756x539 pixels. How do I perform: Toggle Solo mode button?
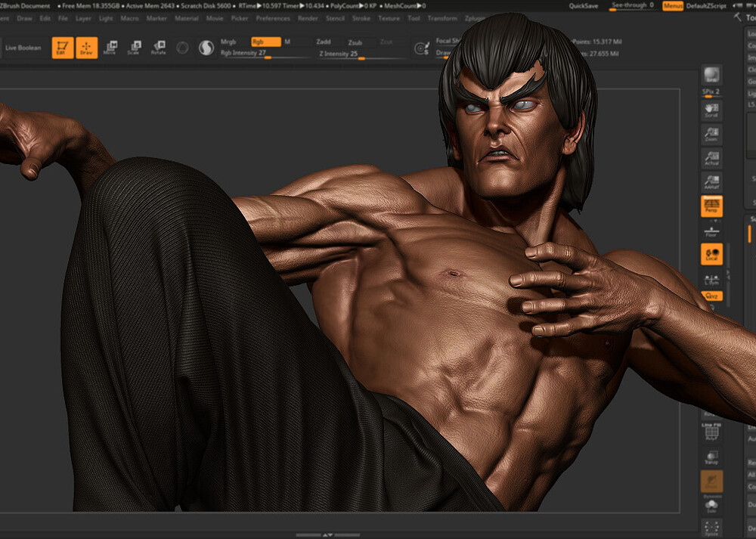(711, 506)
